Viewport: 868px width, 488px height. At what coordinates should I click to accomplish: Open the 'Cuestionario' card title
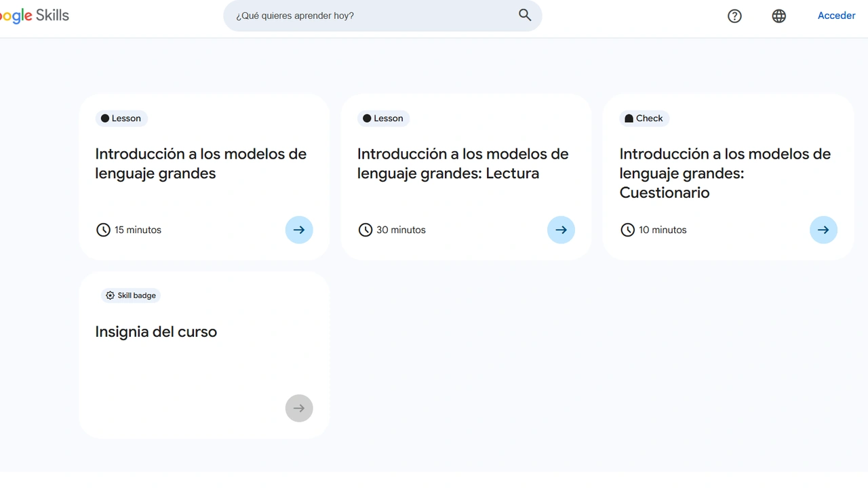[x=724, y=173]
